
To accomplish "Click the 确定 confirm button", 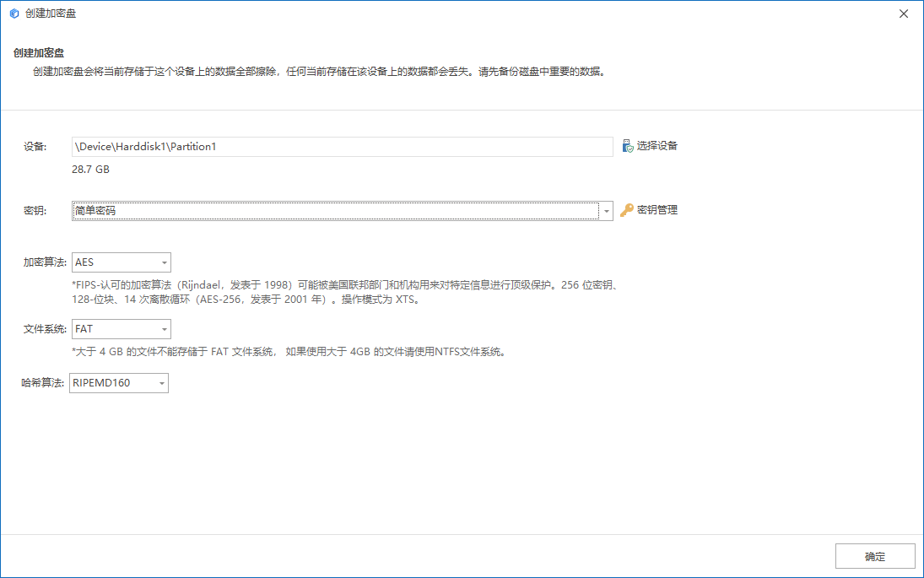I will (x=875, y=556).
